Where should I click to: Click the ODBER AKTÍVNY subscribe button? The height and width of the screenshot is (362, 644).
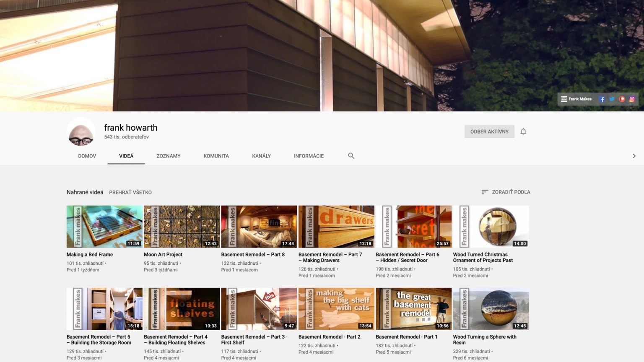pos(489,132)
